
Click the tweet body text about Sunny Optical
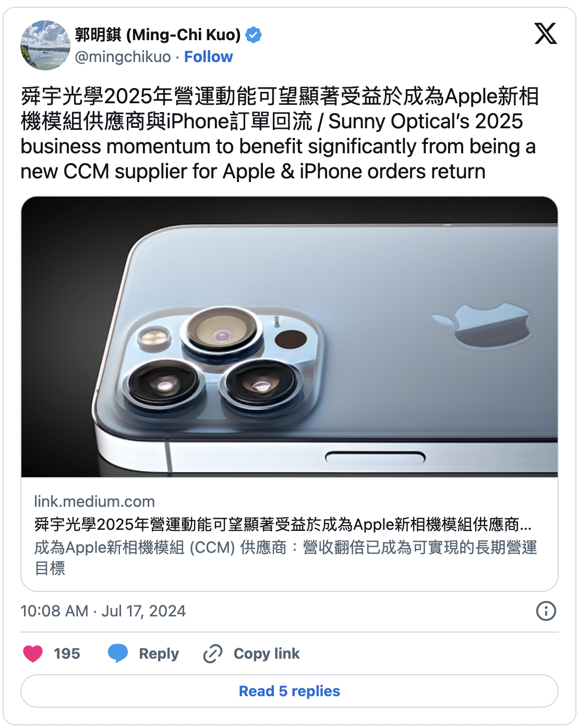click(280, 134)
